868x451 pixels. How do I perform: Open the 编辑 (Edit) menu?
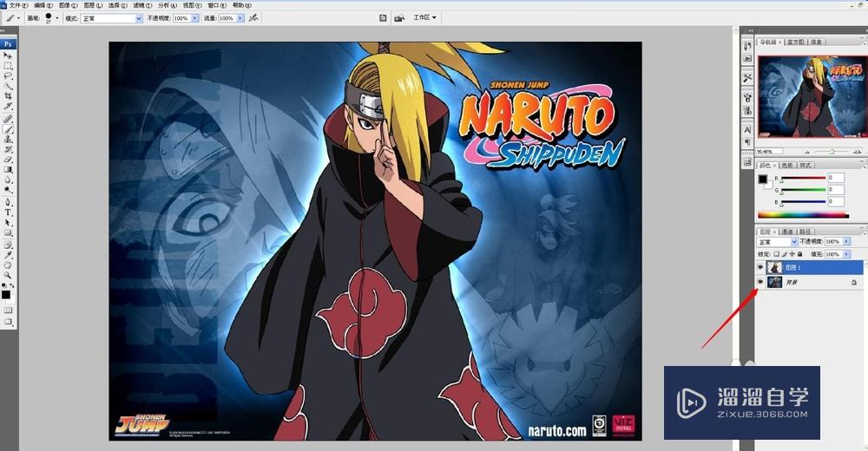click(x=43, y=5)
